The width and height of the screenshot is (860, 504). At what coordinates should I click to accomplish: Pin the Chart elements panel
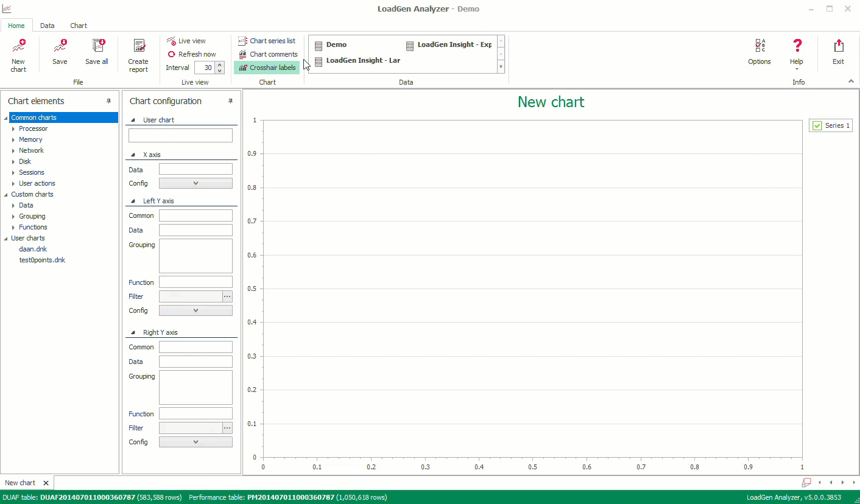(x=109, y=101)
